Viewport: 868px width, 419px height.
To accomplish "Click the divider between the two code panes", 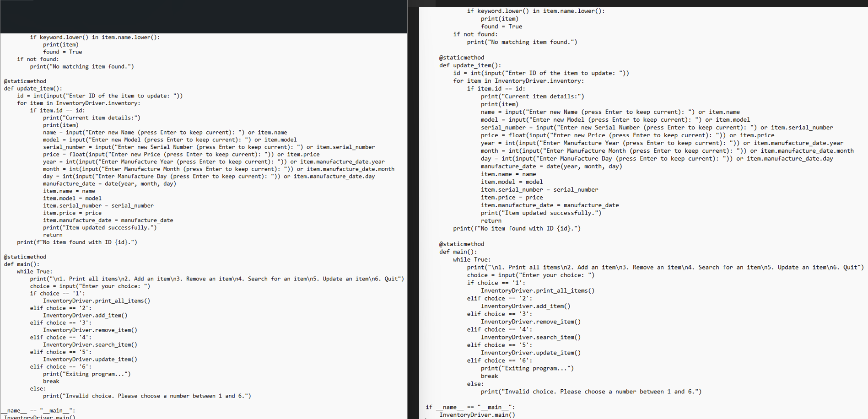I will pos(413,206).
